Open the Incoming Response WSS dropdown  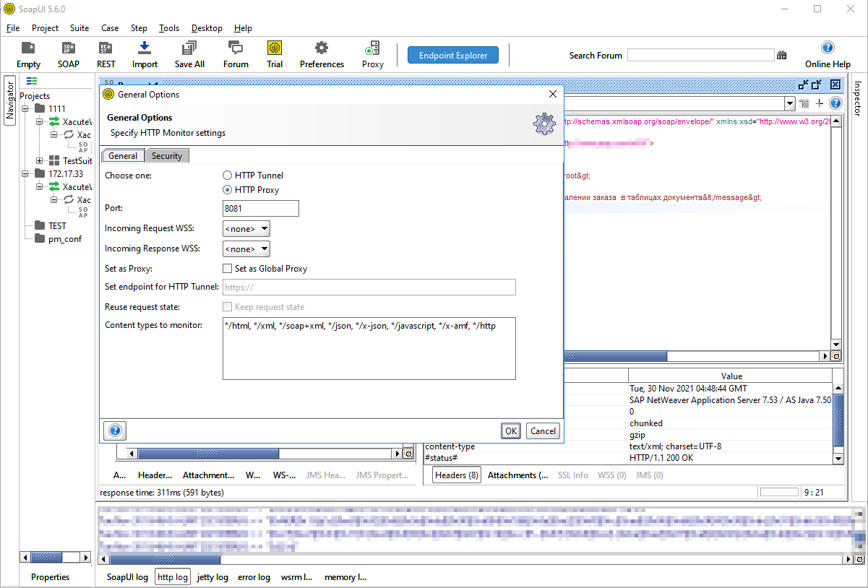click(246, 249)
